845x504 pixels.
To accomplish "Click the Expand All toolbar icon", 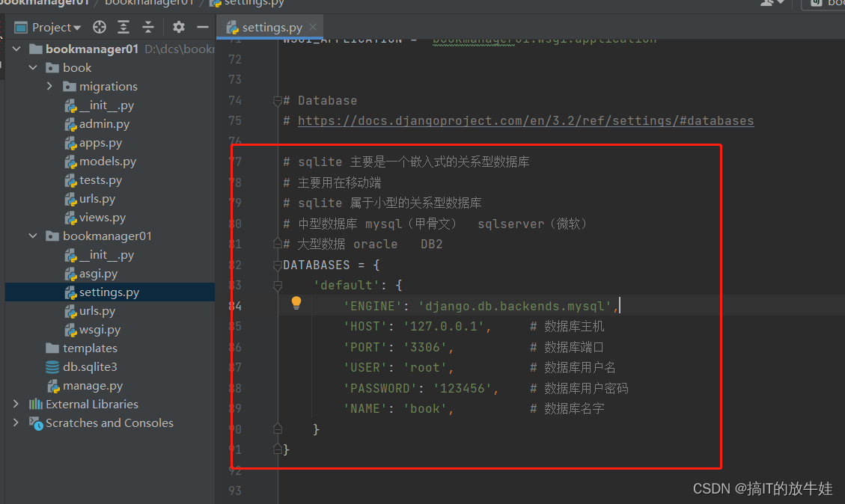I will coord(123,27).
